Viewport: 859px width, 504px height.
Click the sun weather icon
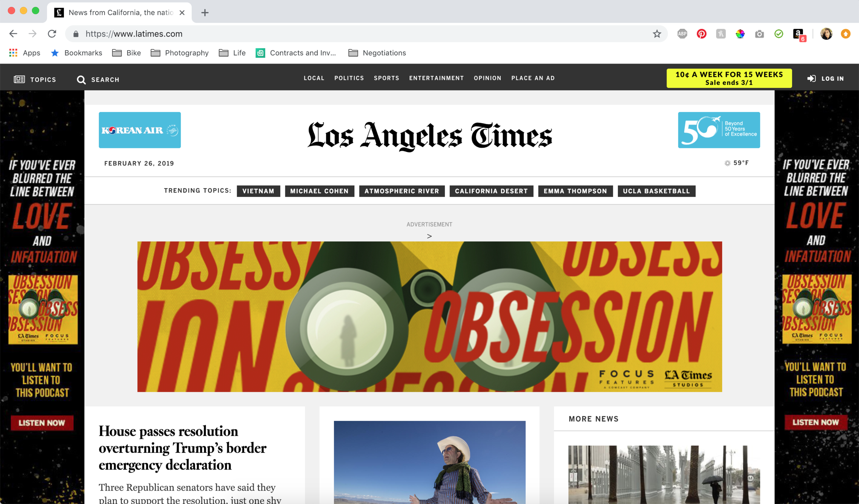point(727,163)
